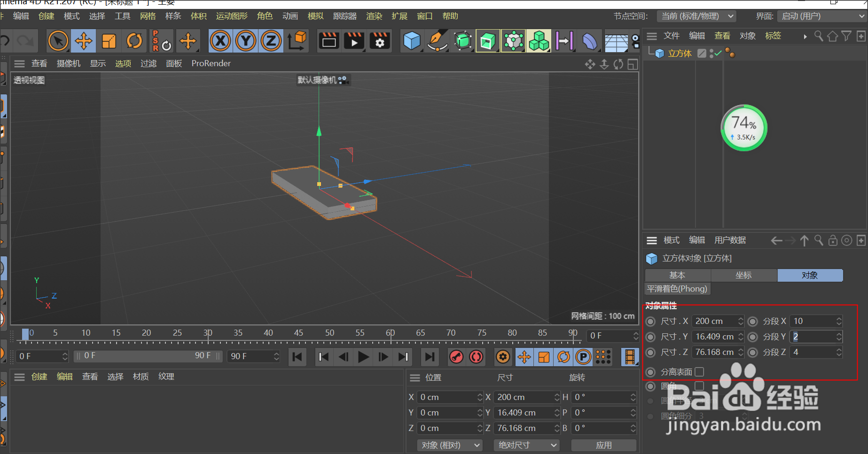The width and height of the screenshot is (868, 454).
Task: Toggle X axis lock
Action: pyautogui.click(x=220, y=41)
